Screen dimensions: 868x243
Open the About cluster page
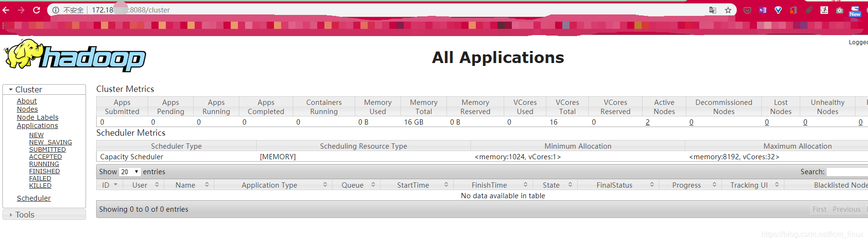27,101
